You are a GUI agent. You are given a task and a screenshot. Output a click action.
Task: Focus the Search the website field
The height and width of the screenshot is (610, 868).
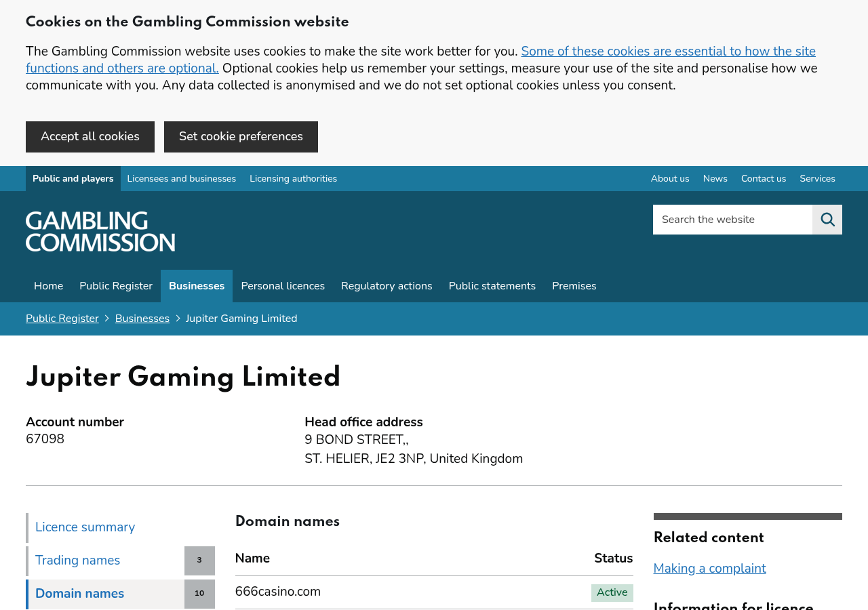coord(732,220)
